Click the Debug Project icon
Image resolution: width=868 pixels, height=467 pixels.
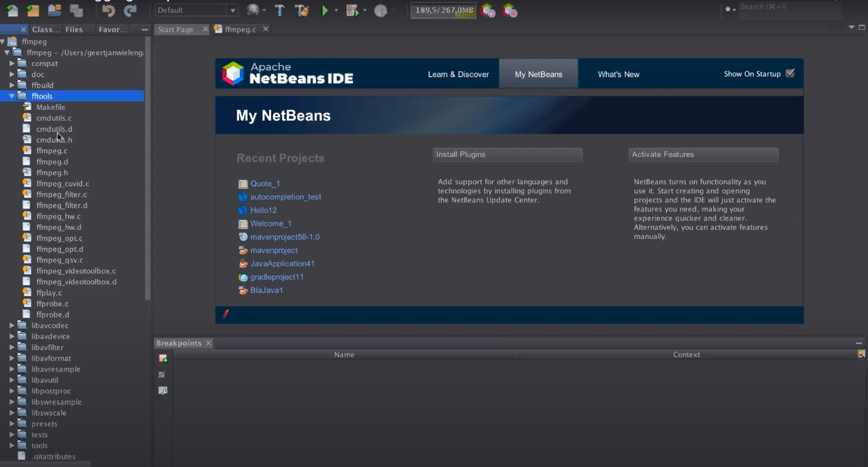[x=353, y=11]
